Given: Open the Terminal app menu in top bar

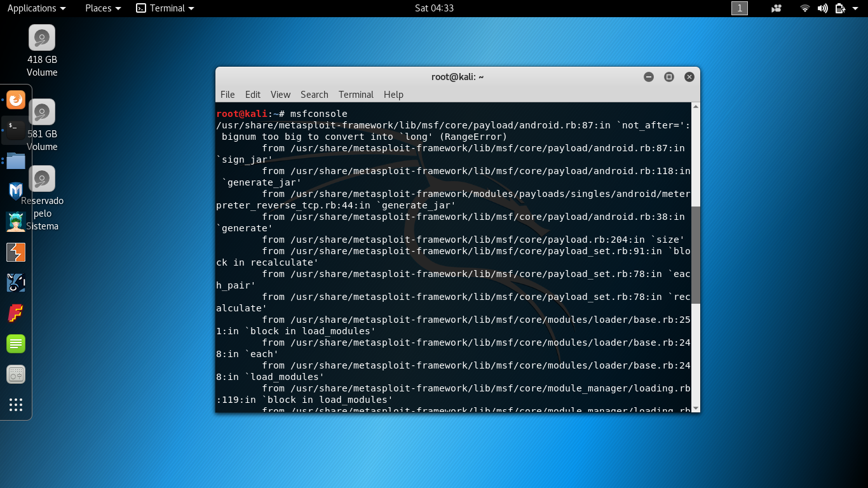Looking at the screenshot, I should [165, 8].
